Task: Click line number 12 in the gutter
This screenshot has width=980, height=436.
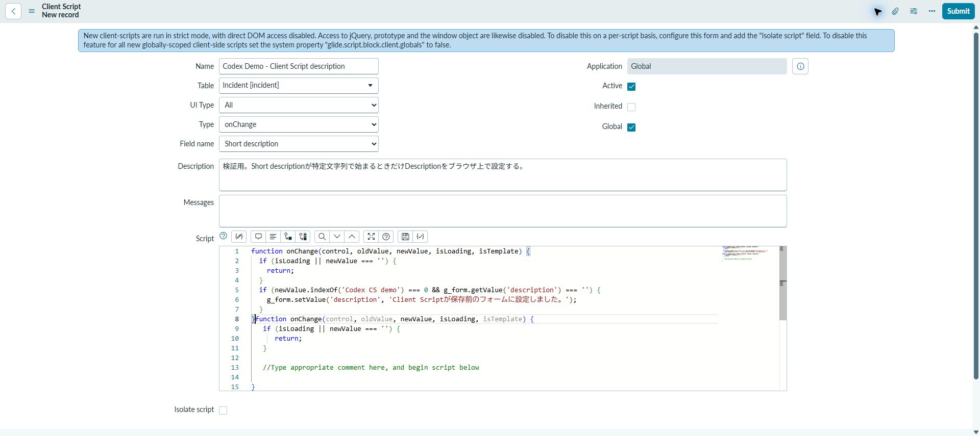Action: coord(235,358)
